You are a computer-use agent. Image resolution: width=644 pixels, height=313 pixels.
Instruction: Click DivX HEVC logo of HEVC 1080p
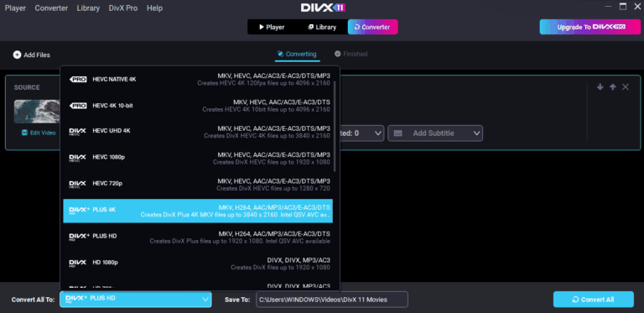(x=78, y=158)
